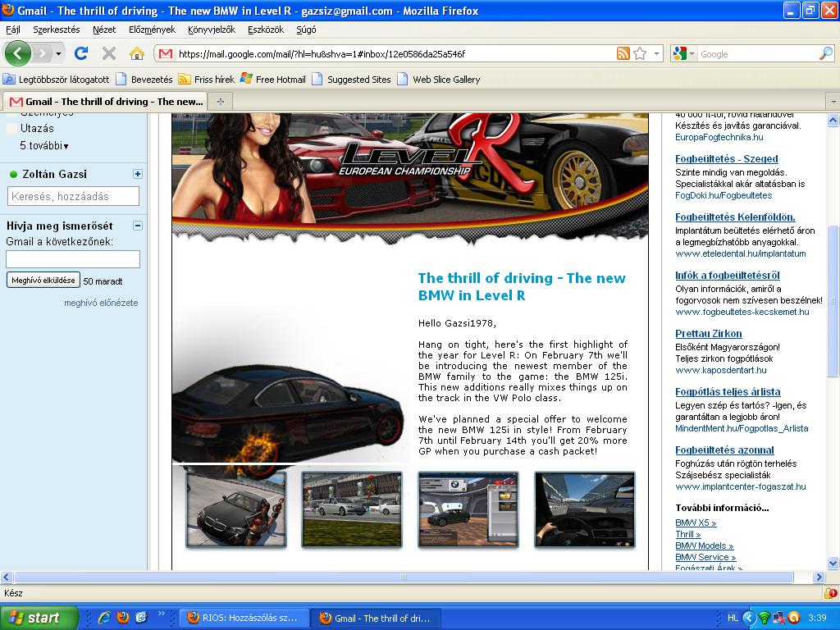Click the Gmail site icon in address bar
The width and height of the screenshot is (840, 630).
point(166,53)
